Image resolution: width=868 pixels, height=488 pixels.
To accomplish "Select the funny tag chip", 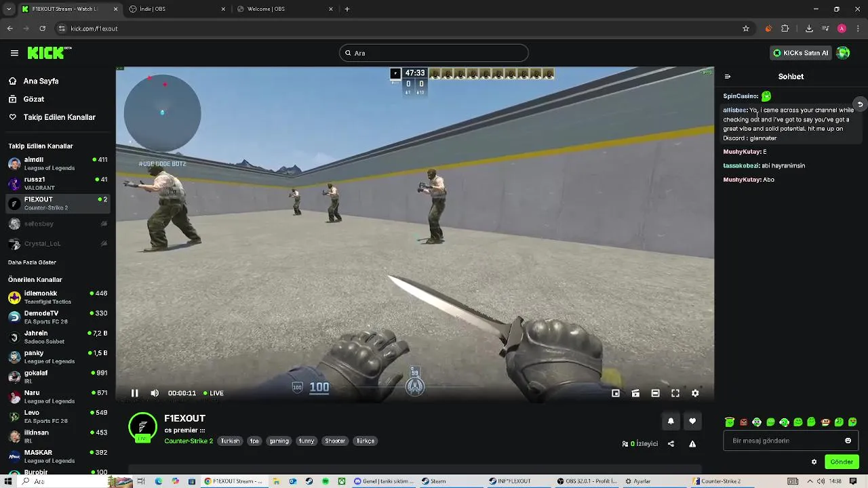I will [x=307, y=441].
